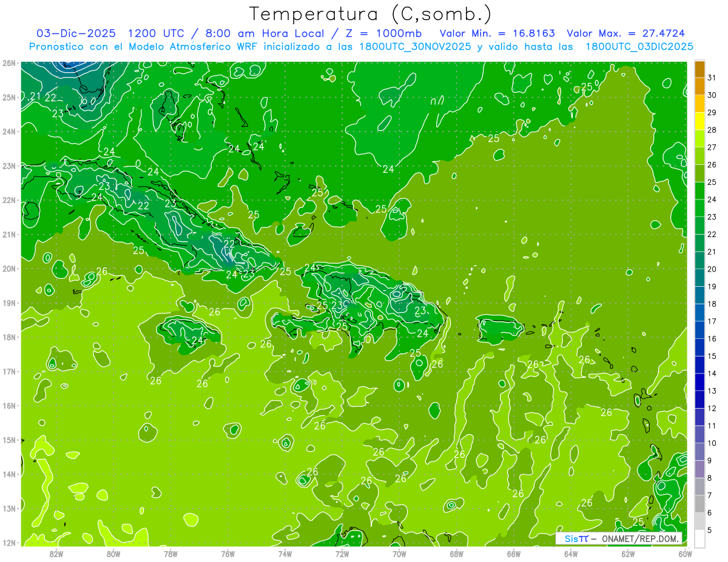This screenshot has height=562, width=728.
Task: Pick the legend color band between 17 and 18
Action: pyautogui.click(x=699, y=313)
